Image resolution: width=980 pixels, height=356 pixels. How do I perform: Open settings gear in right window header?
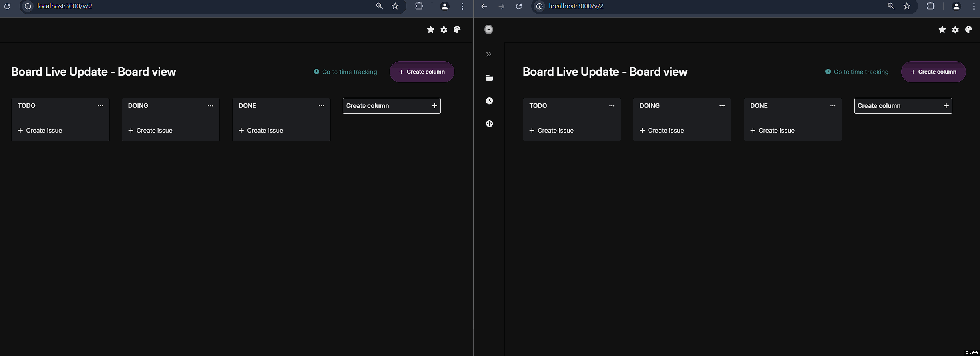click(955, 30)
